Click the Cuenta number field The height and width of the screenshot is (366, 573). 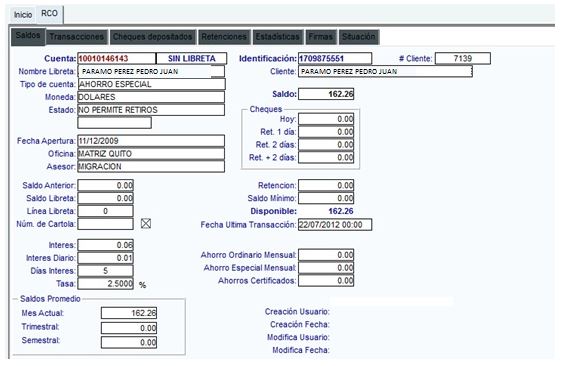117,58
